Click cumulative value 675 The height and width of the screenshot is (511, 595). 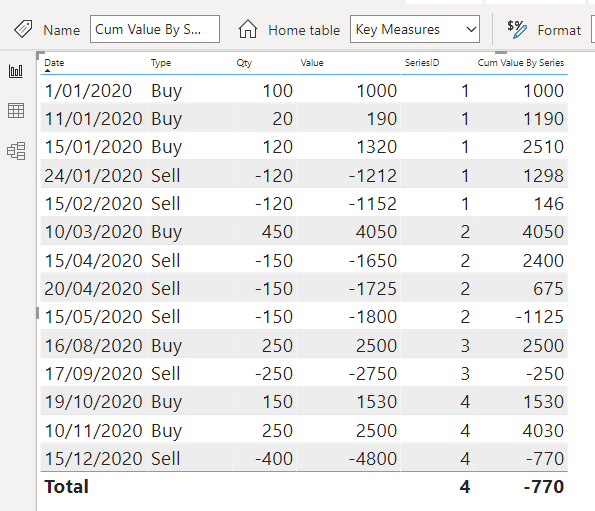(x=548, y=289)
